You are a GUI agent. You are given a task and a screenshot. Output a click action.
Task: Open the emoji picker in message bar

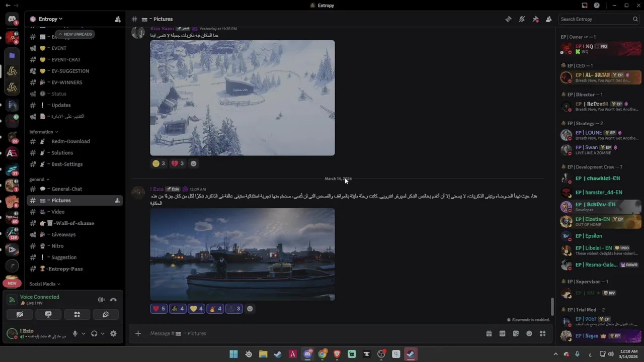[x=529, y=333]
